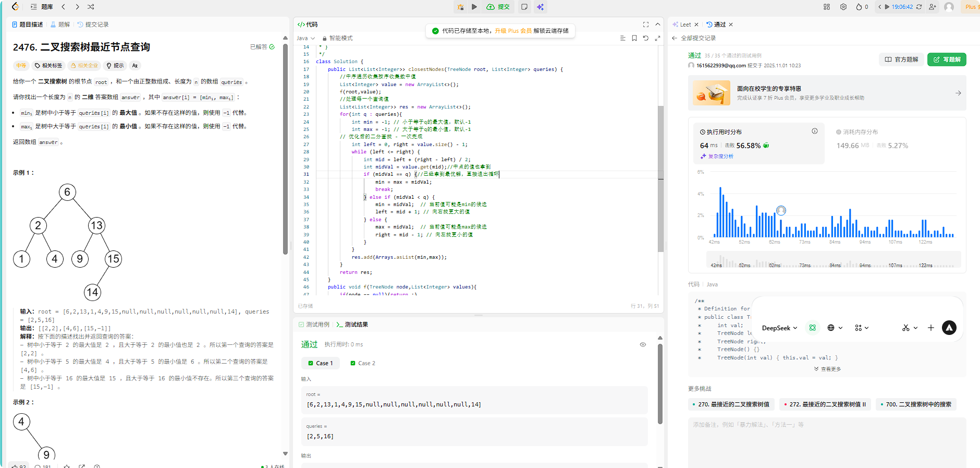Open locked 相关企业 companies chip
980x468 pixels.
point(84,65)
